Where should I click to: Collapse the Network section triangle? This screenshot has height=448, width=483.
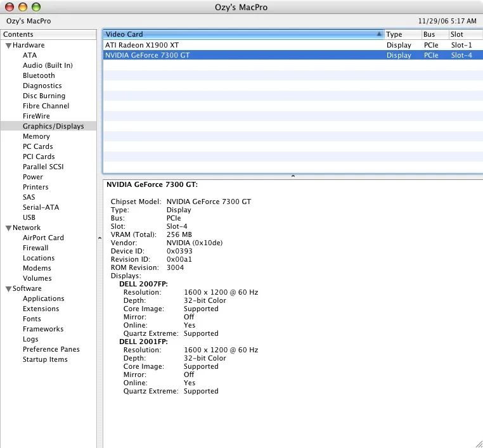pyautogui.click(x=8, y=228)
